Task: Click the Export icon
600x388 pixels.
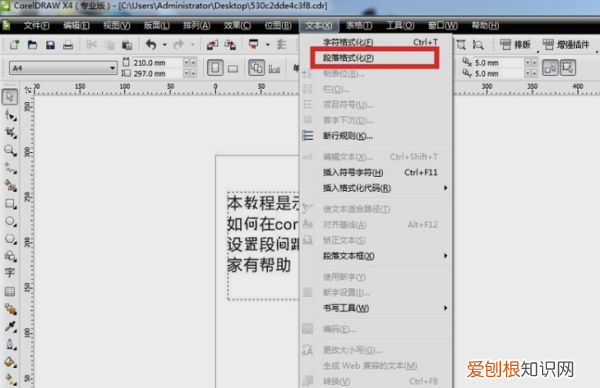Action: point(230,45)
